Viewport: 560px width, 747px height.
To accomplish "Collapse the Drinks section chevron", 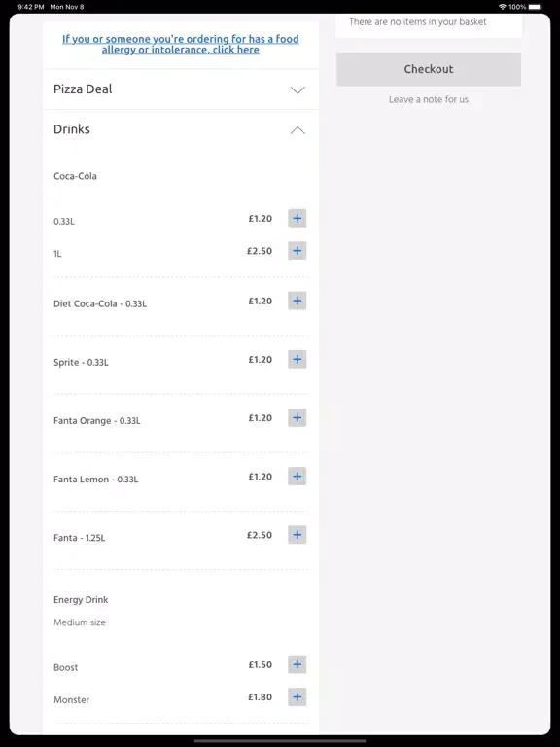I will coord(297,130).
